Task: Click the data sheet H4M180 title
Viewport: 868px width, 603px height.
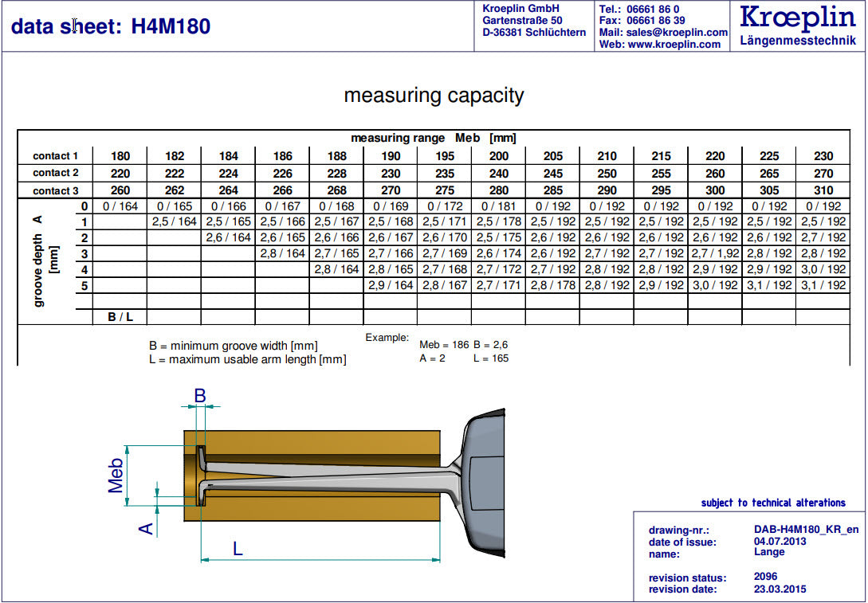Action: pos(111,26)
